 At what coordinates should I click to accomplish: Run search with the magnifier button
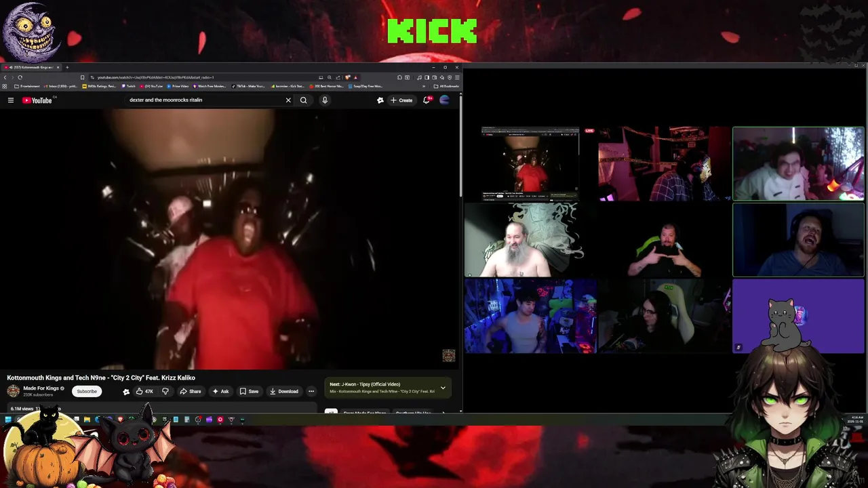pos(304,100)
